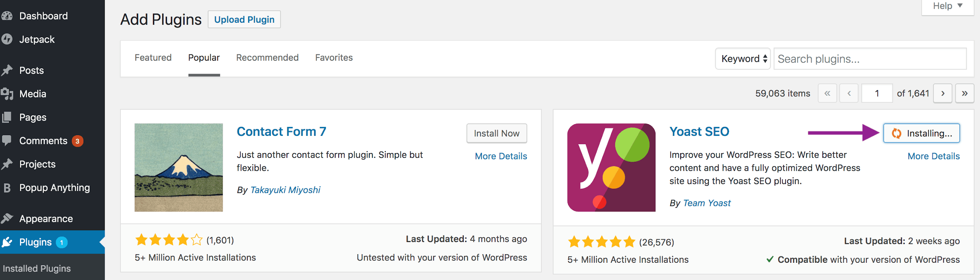Go to the next page of results
Screen dimensions: 980x280
(943, 93)
